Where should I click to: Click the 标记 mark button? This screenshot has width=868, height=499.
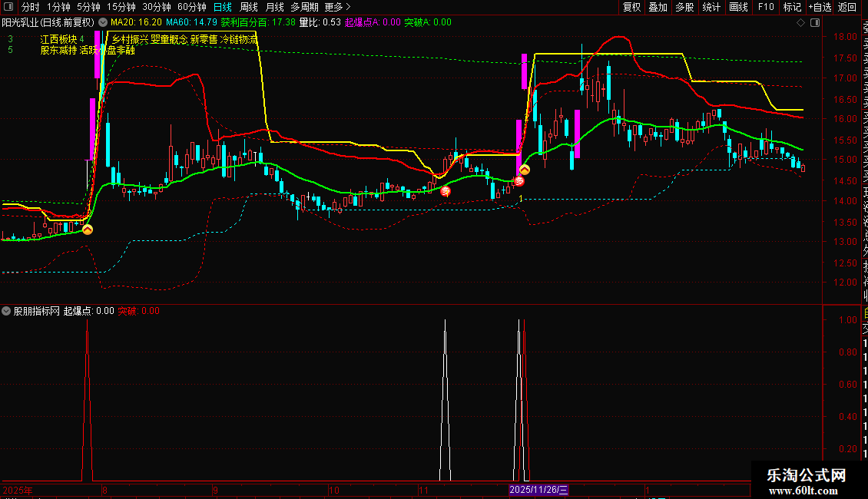coord(792,7)
